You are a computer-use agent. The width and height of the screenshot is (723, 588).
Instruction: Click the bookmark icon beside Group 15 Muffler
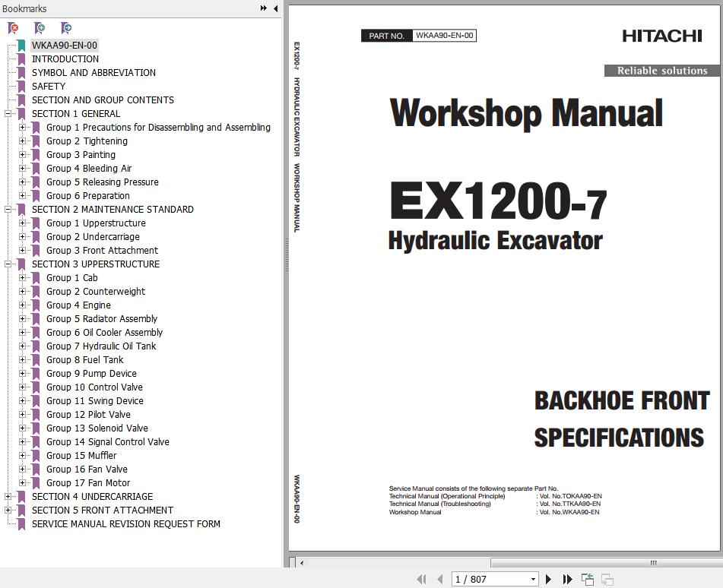click(36, 456)
